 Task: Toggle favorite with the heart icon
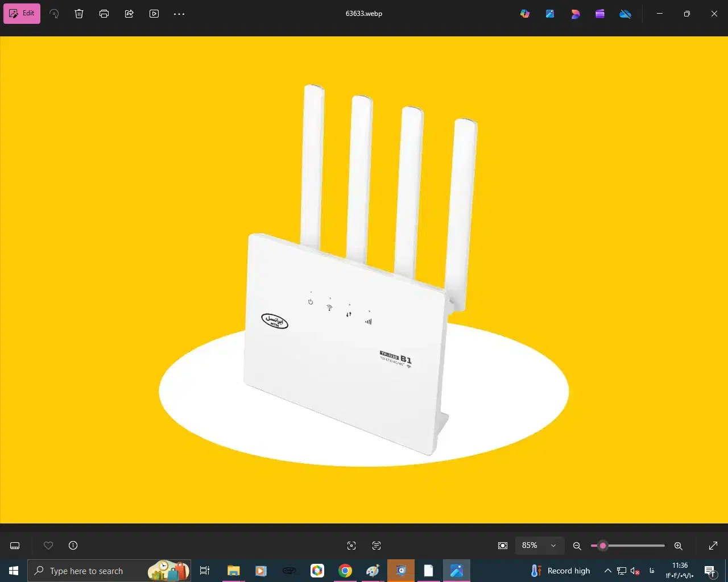coord(48,546)
